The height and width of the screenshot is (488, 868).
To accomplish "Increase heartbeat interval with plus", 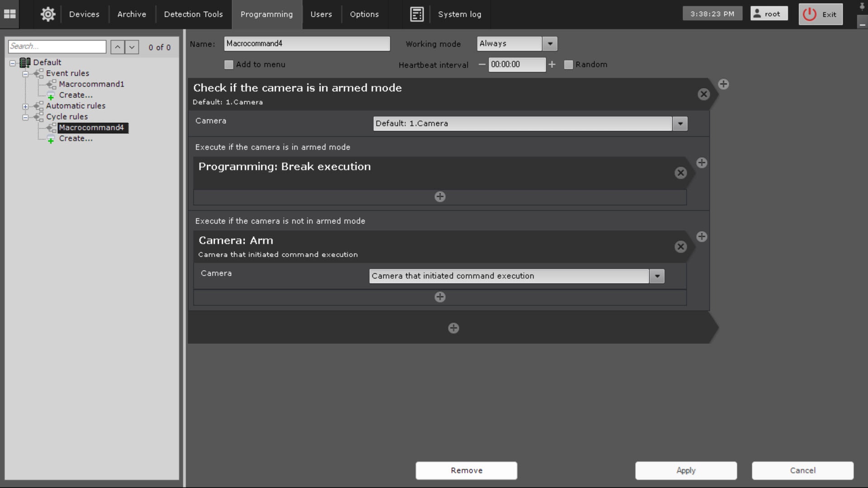I will coord(552,65).
